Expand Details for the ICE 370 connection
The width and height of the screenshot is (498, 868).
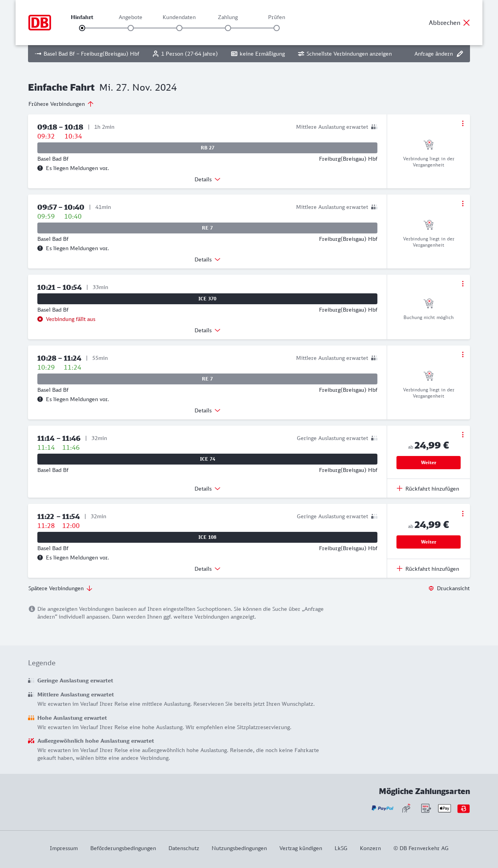pyautogui.click(x=207, y=330)
